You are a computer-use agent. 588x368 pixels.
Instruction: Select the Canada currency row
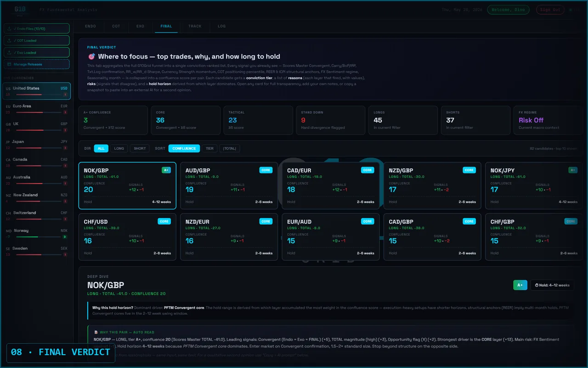[x=36, y=162]
